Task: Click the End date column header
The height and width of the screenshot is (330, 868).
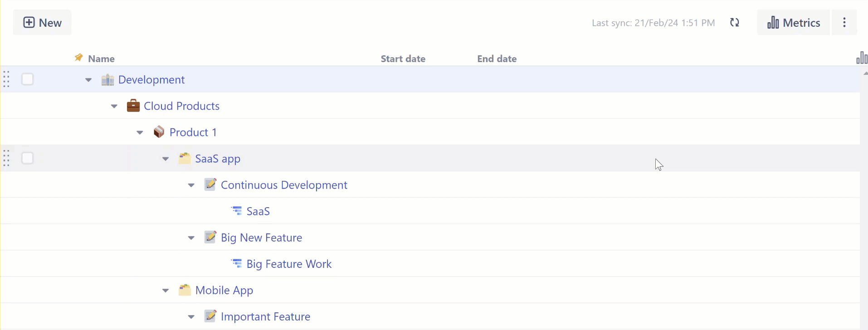Action: point(497,58)
